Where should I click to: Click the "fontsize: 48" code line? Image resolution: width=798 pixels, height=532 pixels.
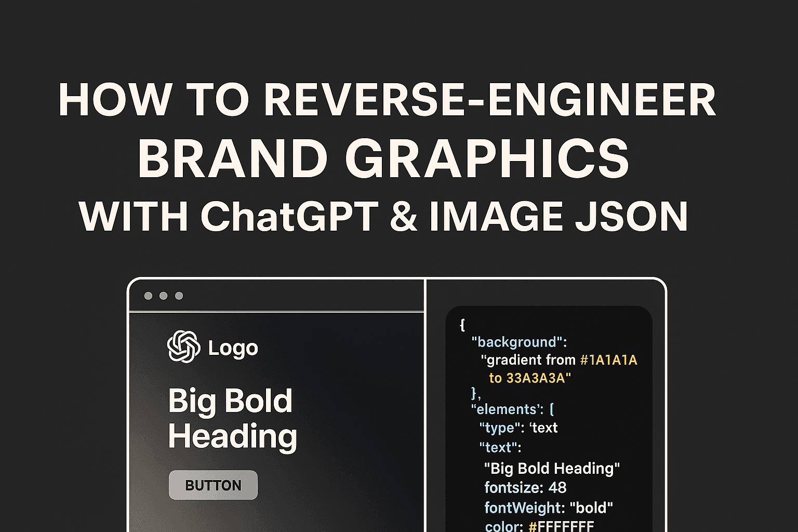point(525,487)
